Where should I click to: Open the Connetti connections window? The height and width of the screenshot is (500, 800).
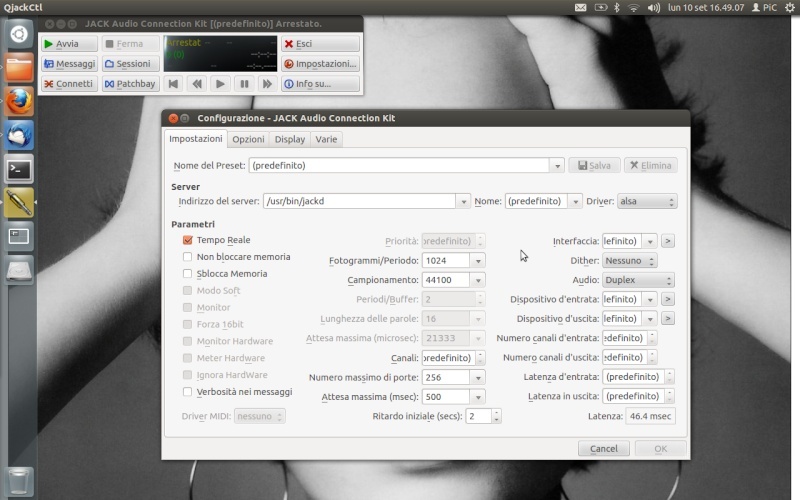click(x=69, y=84)
